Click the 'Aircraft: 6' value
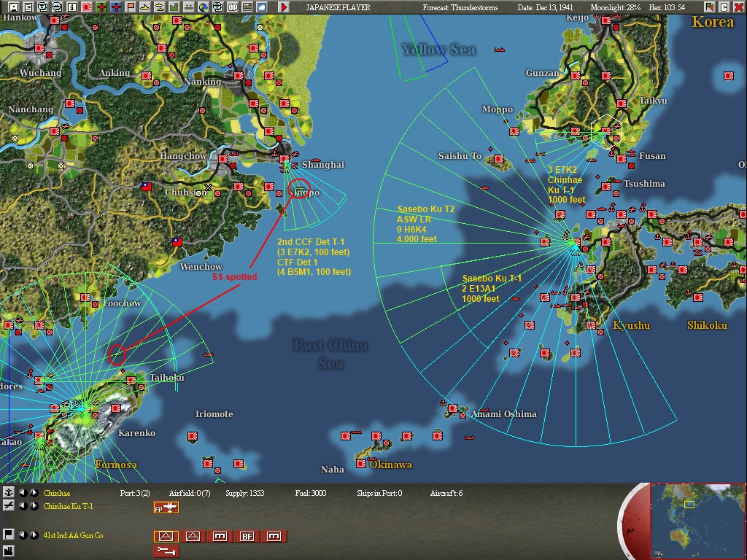Screen dimensions: 747x560 pyautogui.click(x=446, y=494)
